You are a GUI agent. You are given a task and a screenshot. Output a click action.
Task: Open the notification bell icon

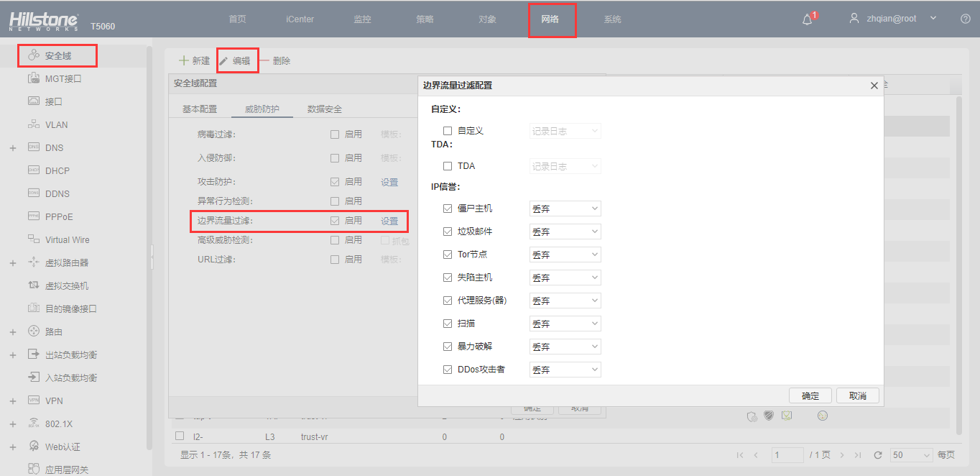(x=807, y=19)
